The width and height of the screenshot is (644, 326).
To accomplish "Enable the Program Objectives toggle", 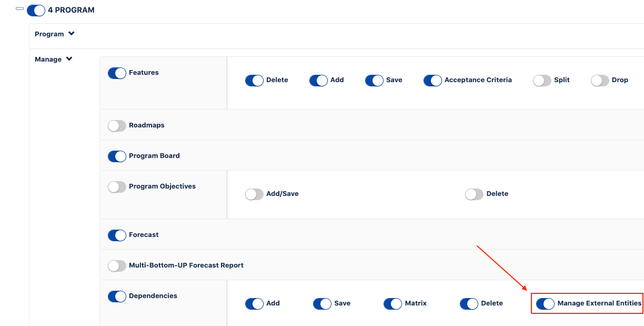I will [117, 186].
